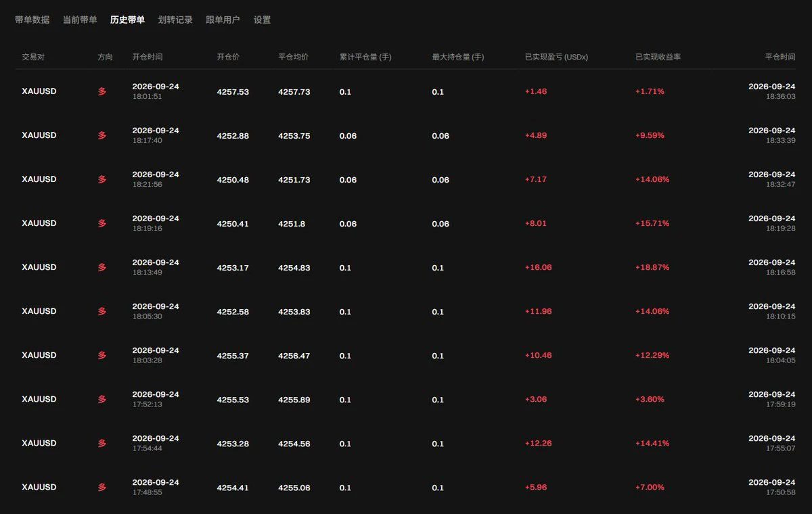Image resolution: width=812 pixels, height=514 pixels.
Task: Open the 跟单用户 tab
Action: click(223, 20)
